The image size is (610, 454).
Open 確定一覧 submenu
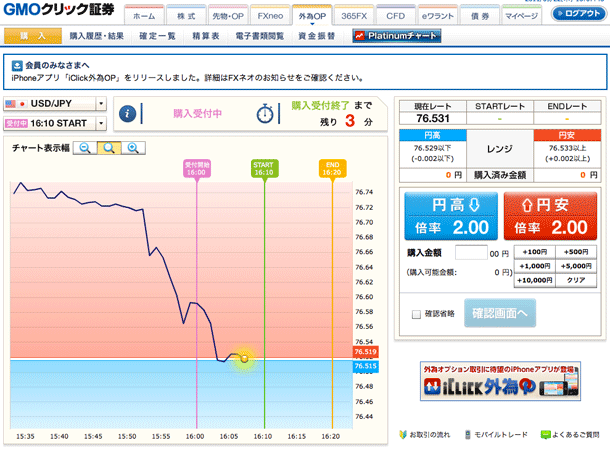[158, 36]
